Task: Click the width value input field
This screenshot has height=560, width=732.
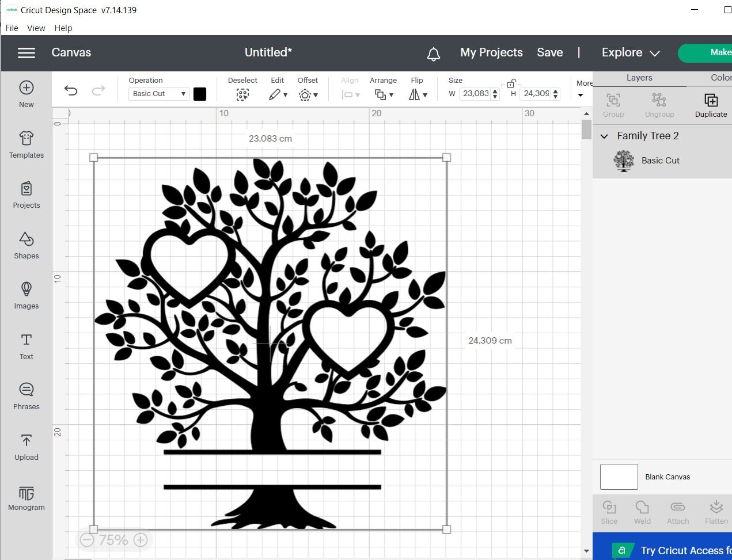Action: [x=475, y=93]
